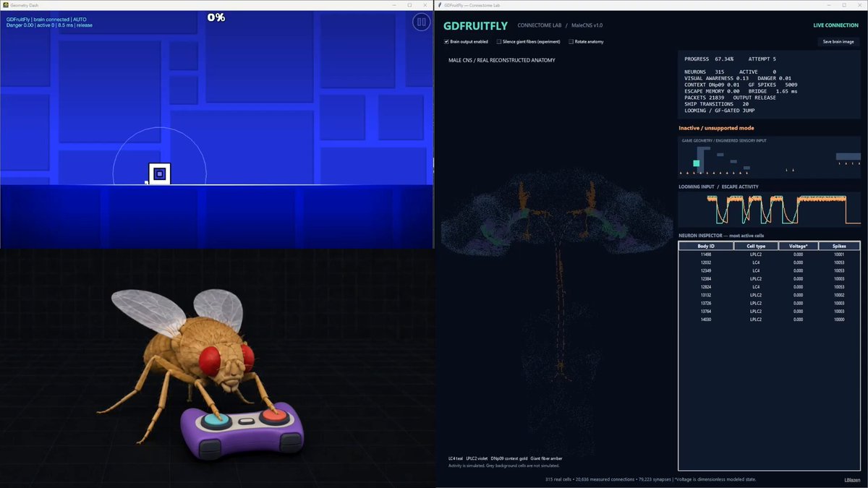Click the Geometry Dash window app icon
The height and width of the screenshot is (488, 868).
tap(5, 5)
